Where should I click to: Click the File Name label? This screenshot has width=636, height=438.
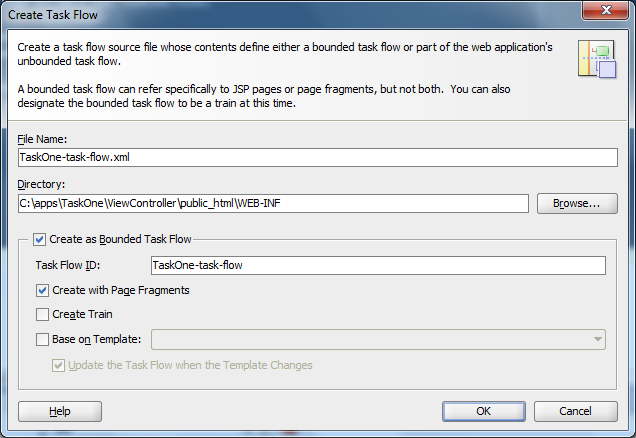point(42,139)
